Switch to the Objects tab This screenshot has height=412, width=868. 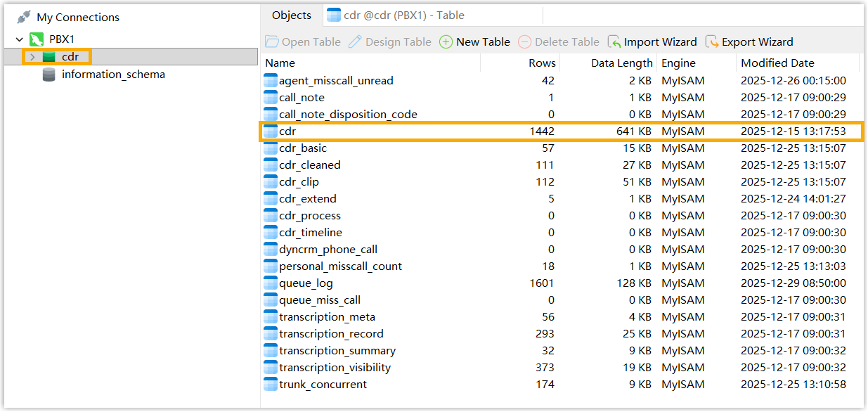click(x=292, y=15)
